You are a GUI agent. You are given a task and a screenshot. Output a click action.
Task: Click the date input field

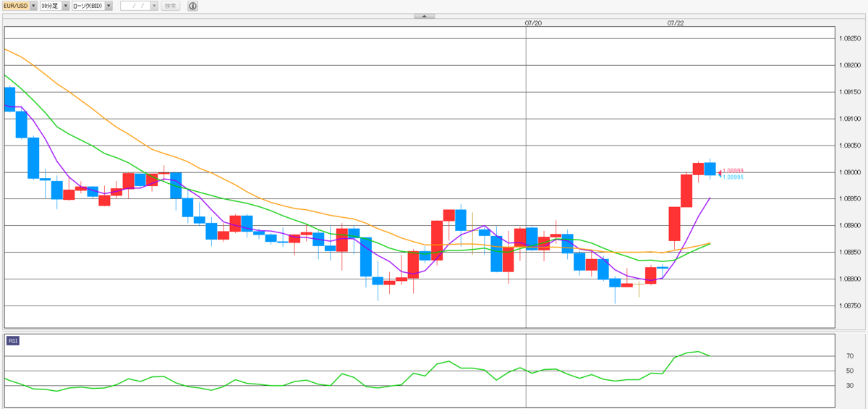coord(135,6)
